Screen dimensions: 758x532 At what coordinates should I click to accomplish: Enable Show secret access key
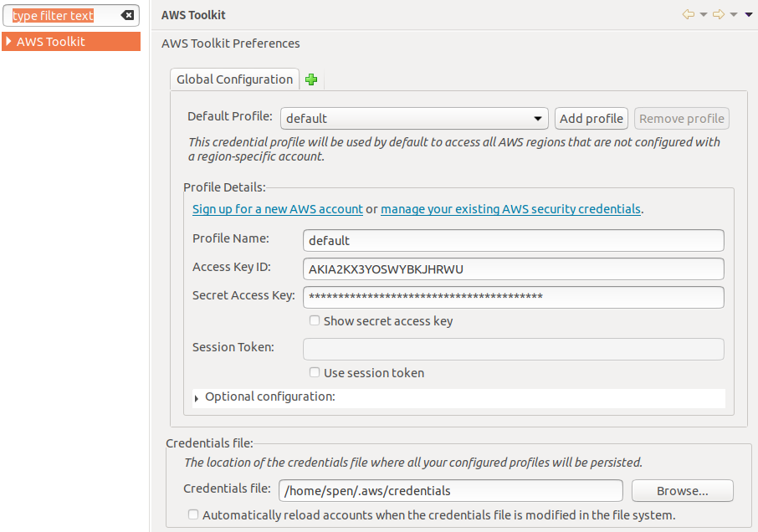(315, 320)
